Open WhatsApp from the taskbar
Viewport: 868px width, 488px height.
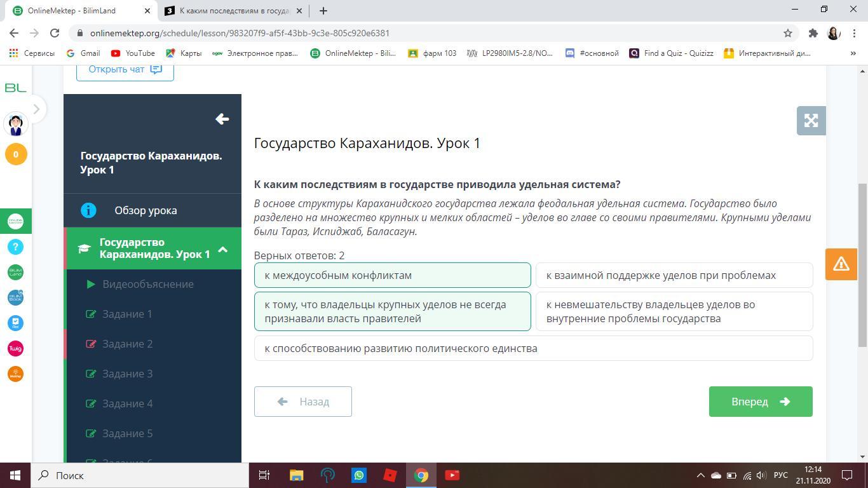(x=359, y=475)
